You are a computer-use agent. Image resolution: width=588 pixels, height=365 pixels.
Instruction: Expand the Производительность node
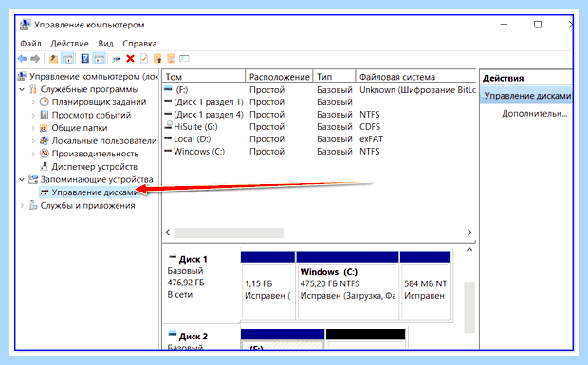click(x=33, y=154)
